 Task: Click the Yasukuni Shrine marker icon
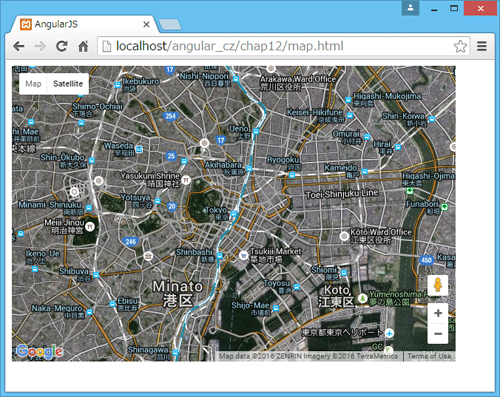(186, 180)
